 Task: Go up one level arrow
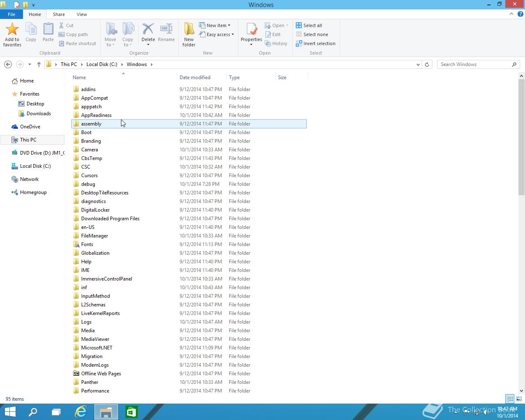click(39, 64)
